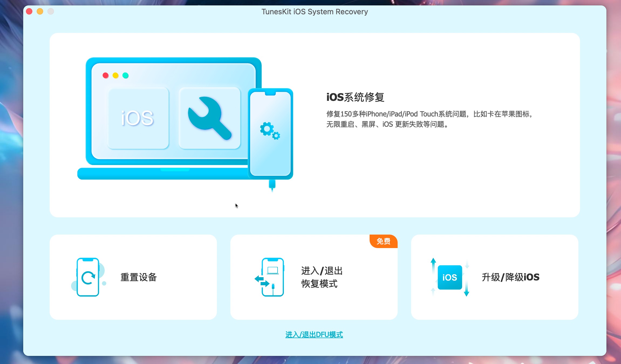Click the wrench tile in the laptop illustration
The width and height of the screenshot is (621, 364).
click(210, 118)
